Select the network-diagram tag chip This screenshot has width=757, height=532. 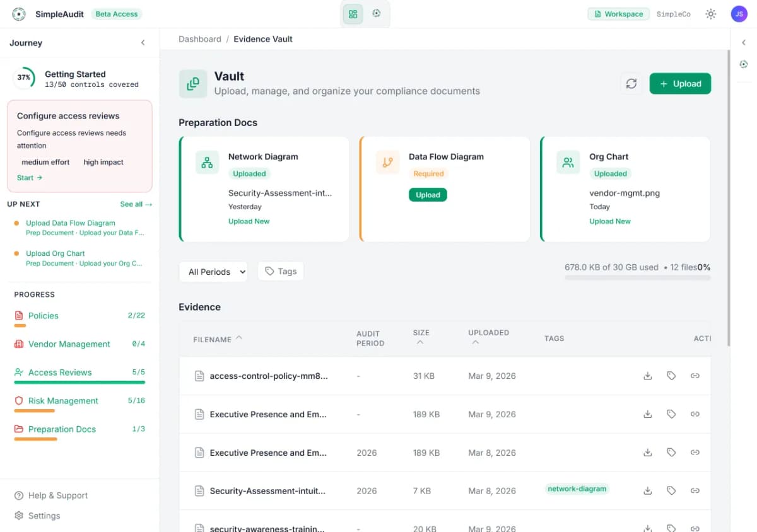pos(577,489)
